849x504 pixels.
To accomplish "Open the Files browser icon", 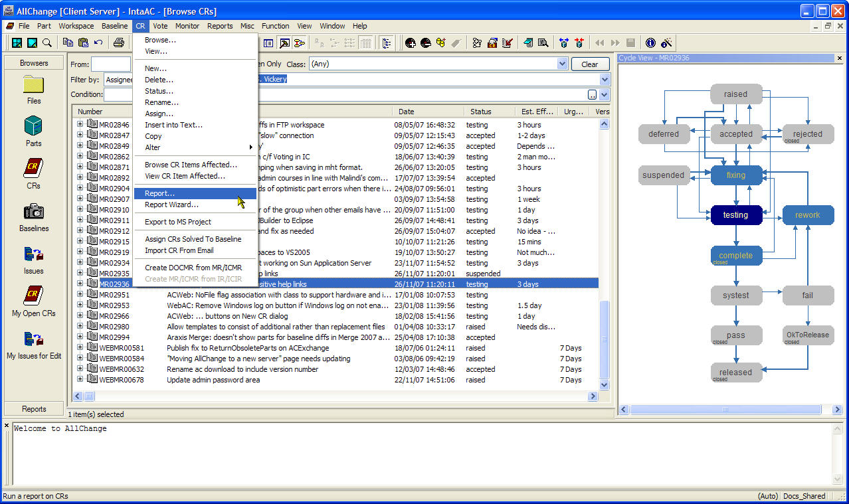I will tap(33, 86).
